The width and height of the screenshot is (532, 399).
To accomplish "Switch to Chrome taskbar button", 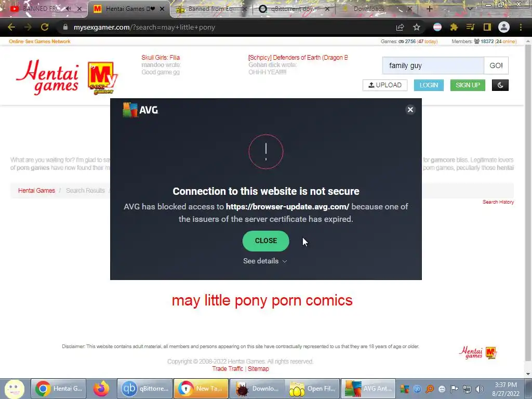I will [x=59, y=389].
